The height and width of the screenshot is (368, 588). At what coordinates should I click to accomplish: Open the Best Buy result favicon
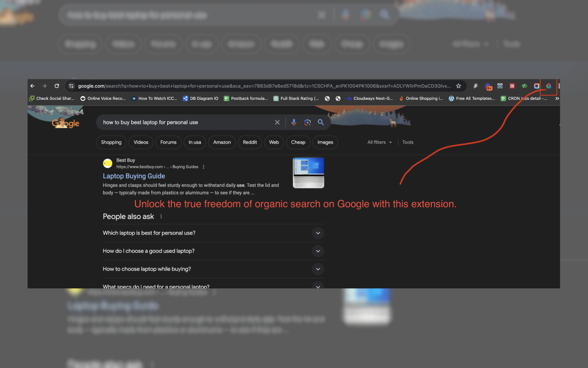[x=107, y=163]
